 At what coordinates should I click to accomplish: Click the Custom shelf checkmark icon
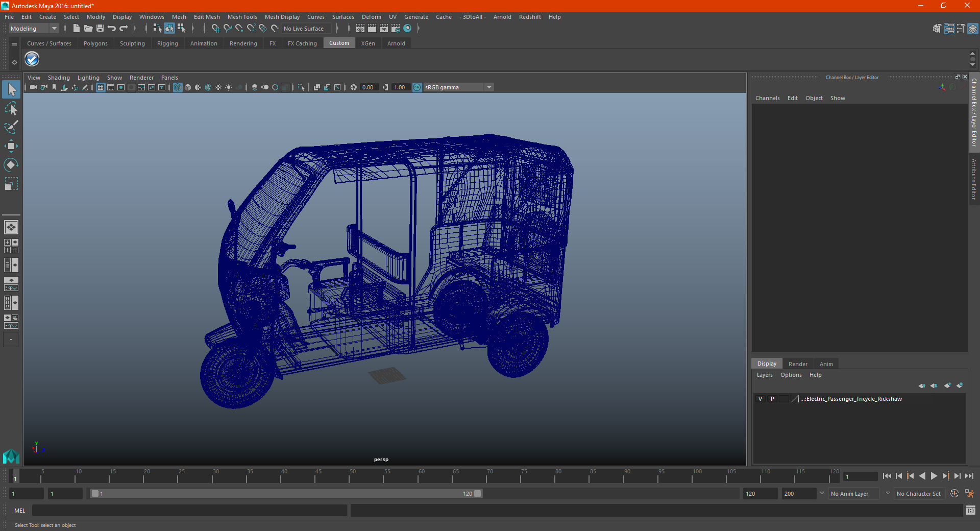click(x=32, y=59)
